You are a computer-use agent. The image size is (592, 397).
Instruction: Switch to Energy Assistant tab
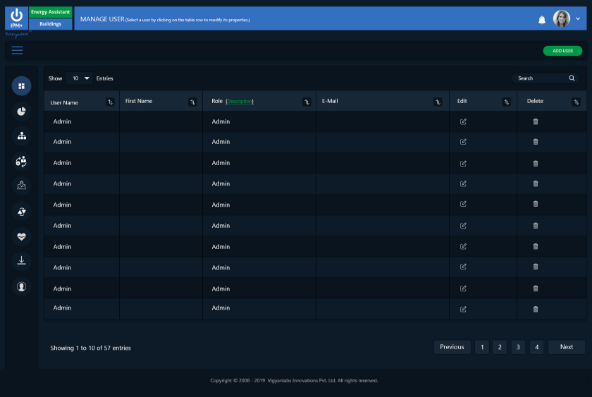51,12
